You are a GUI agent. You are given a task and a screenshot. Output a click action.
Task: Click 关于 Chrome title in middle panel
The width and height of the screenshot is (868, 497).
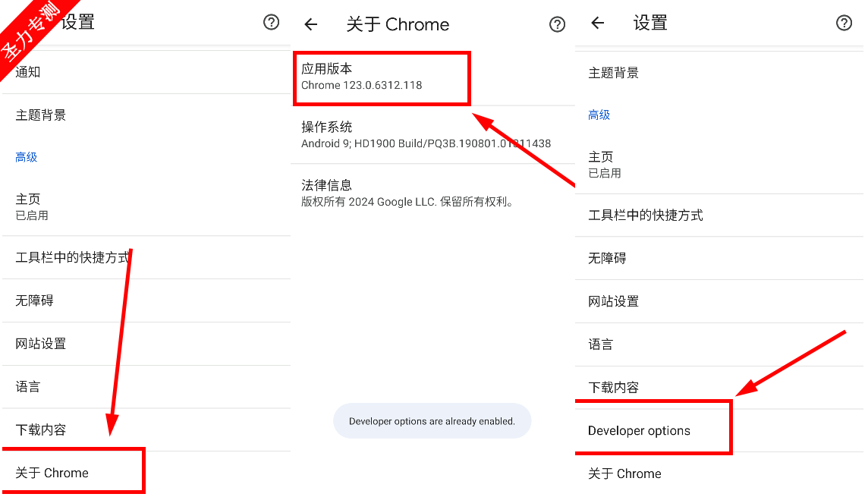[x=398, y=24]
